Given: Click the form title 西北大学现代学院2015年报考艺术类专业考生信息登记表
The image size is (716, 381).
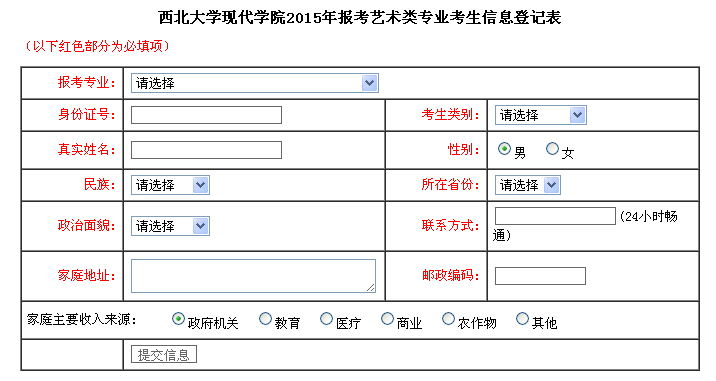Looking at the screenshot, I should click(360, 18).
